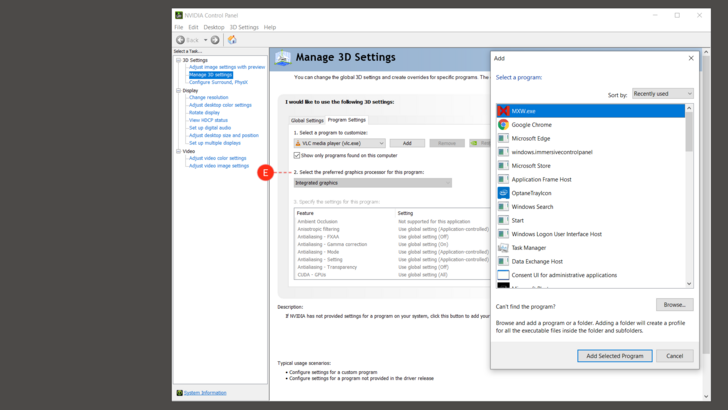Open the Back history dropdown arrow
The height and width of the screenshot is (410, 728).
pos(205,40)
